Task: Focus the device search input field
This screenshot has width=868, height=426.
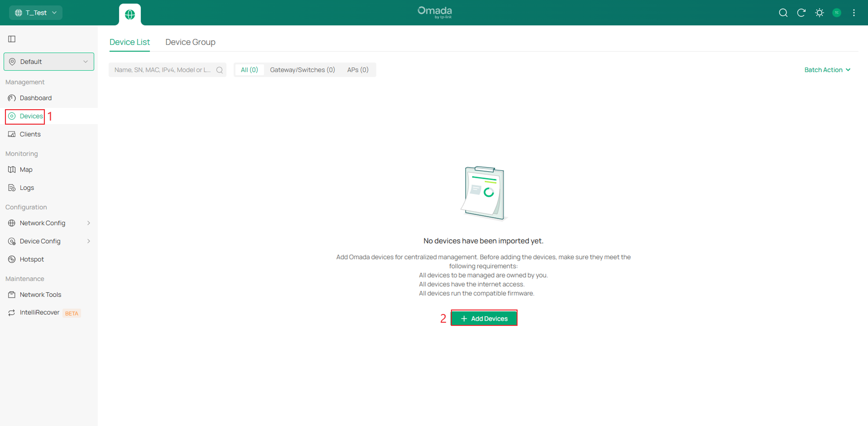Action: [x=168, y=70]
